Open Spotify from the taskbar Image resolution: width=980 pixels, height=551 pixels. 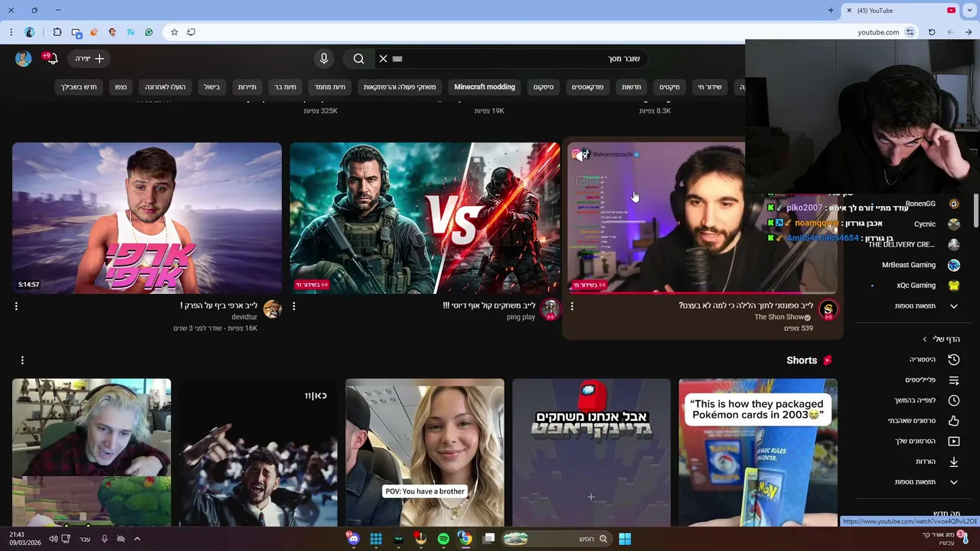click(443, 539)
